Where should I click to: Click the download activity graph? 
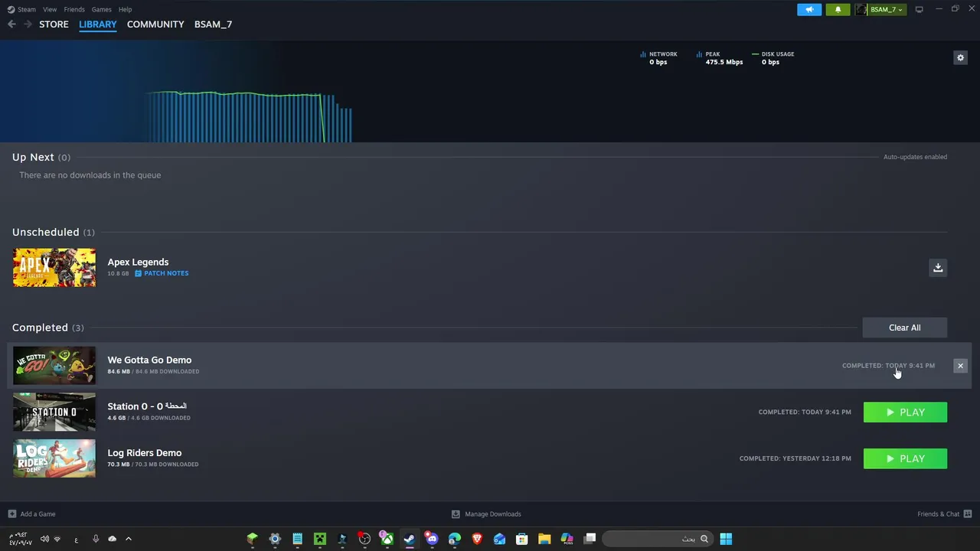(x=249, y=116)
